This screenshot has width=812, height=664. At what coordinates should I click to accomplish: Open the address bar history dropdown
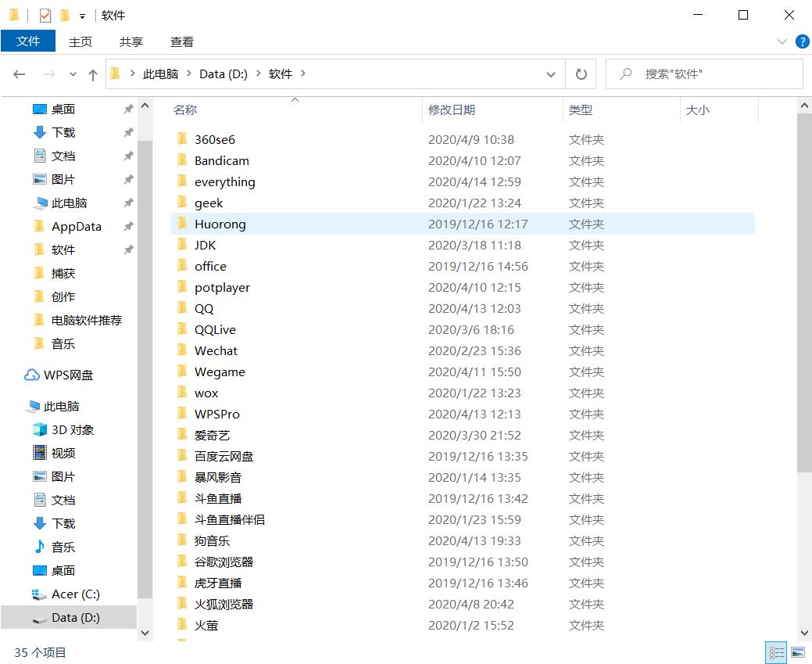coord(551,74)
